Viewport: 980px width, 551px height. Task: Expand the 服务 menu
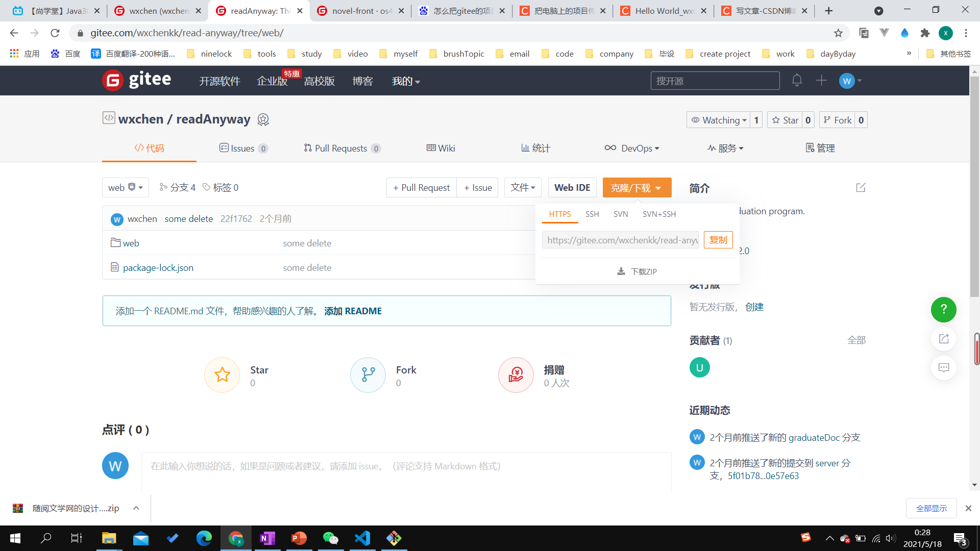[725, 148]
